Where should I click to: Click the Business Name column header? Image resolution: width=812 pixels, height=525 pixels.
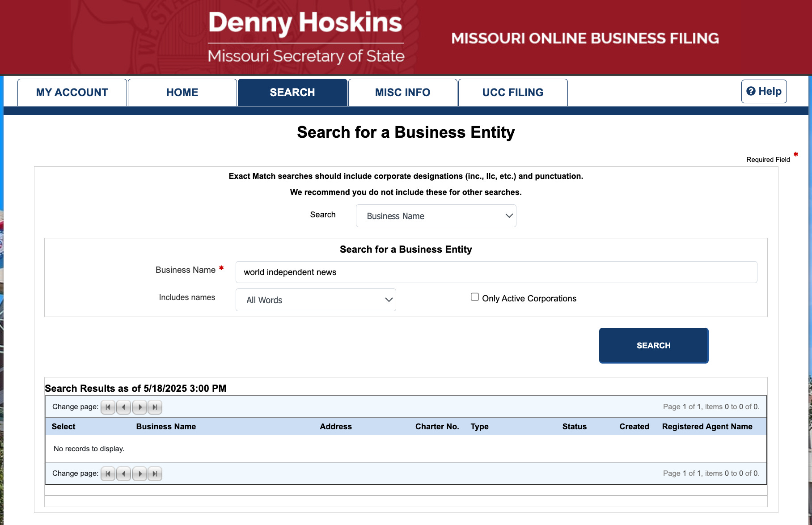tap(166, 427)
